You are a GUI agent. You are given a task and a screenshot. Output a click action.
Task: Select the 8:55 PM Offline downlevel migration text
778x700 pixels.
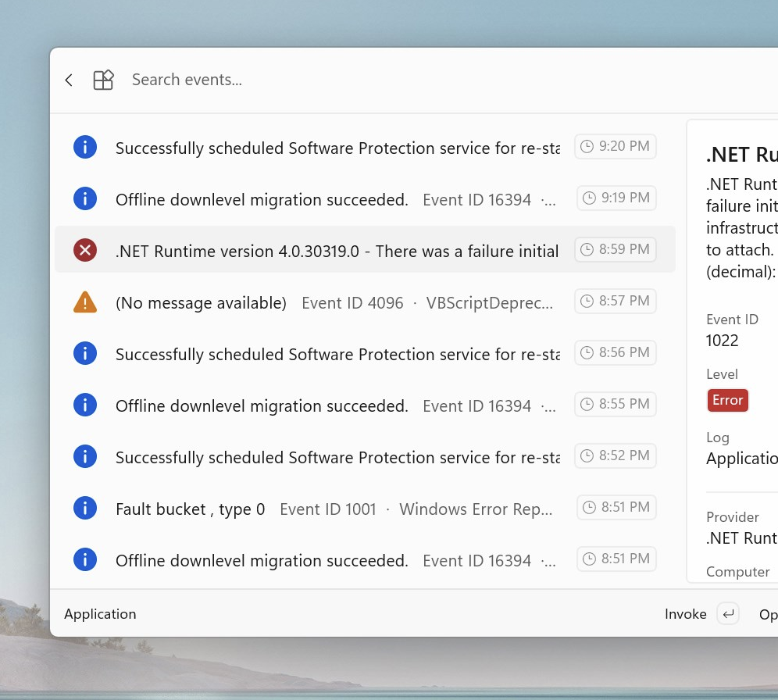[x=262, y=405]
